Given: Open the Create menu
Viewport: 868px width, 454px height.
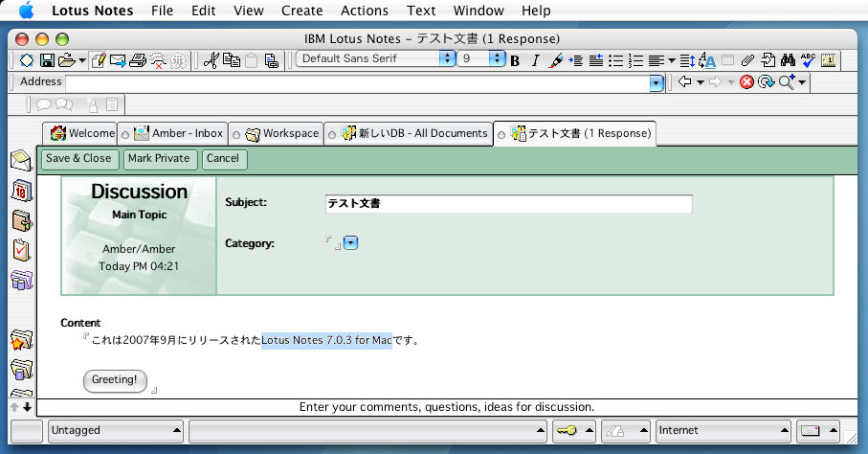Looking at the screenshot, I should point(301,11).
